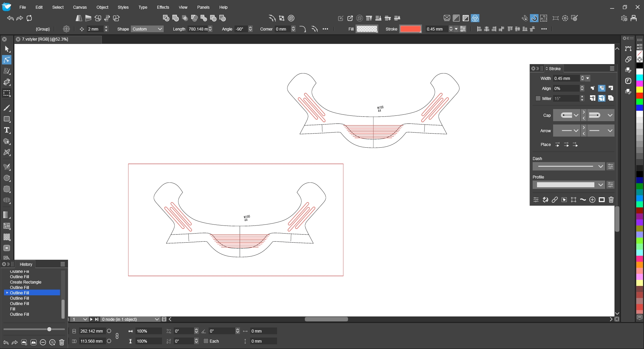Image resolution: width=644 pixels, height=349 pixels.
Task: Open the Profile dropdown in the Stroke panel
Action: click(569, 185)
